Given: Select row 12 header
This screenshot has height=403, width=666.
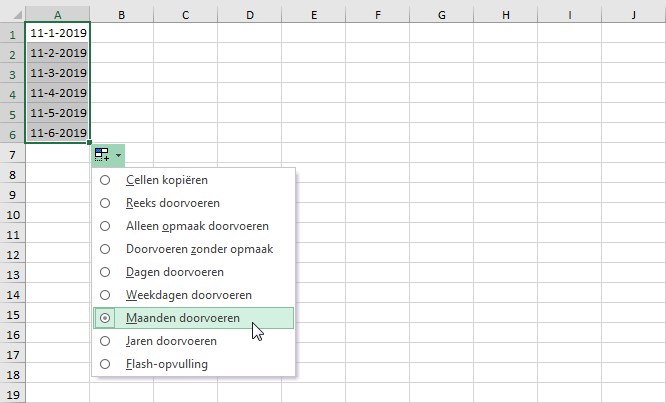Looking at the screenshot, I should [12, 253].
